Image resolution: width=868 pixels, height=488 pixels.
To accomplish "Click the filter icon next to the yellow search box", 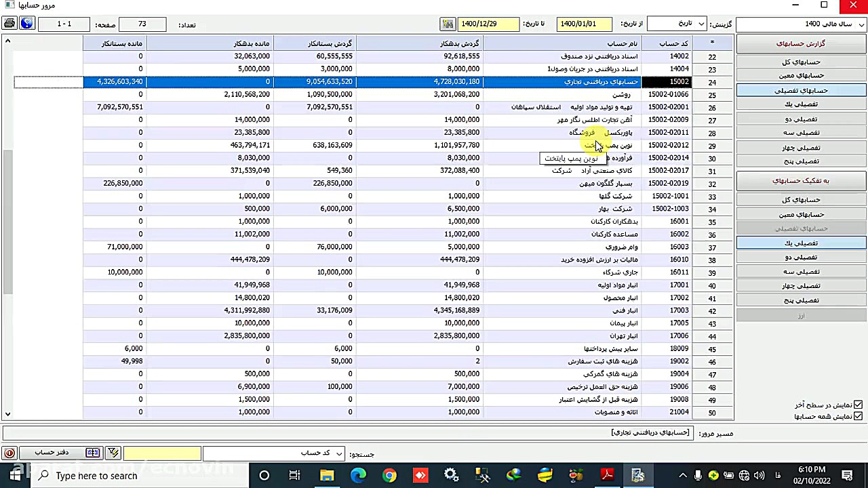I will click(113, 453).
